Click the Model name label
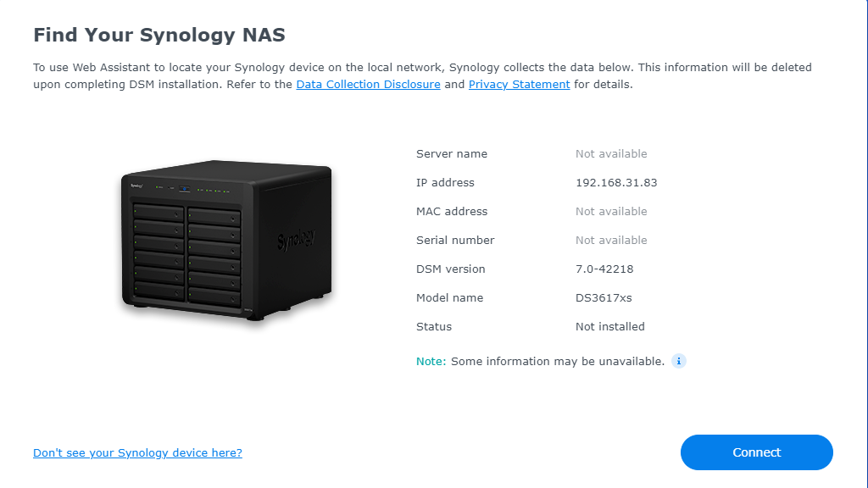868x488 pixels. (x=449, y=298)
